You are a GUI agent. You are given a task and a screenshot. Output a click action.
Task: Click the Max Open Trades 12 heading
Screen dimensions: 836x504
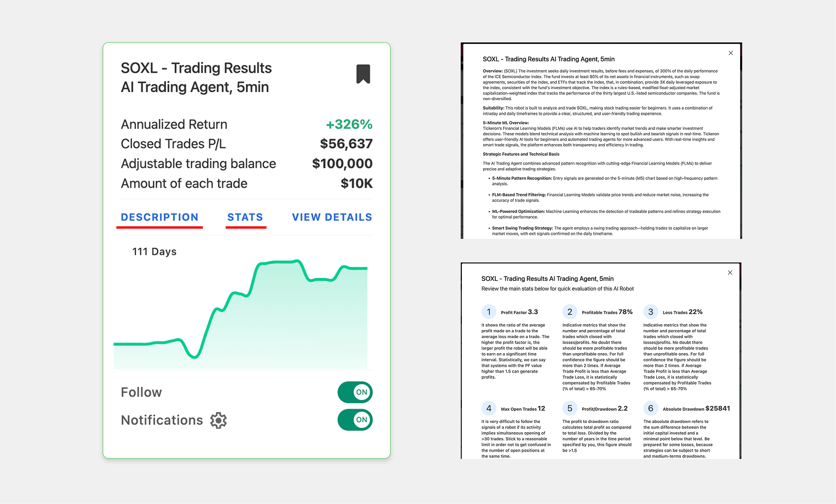[x=523, y=409]
